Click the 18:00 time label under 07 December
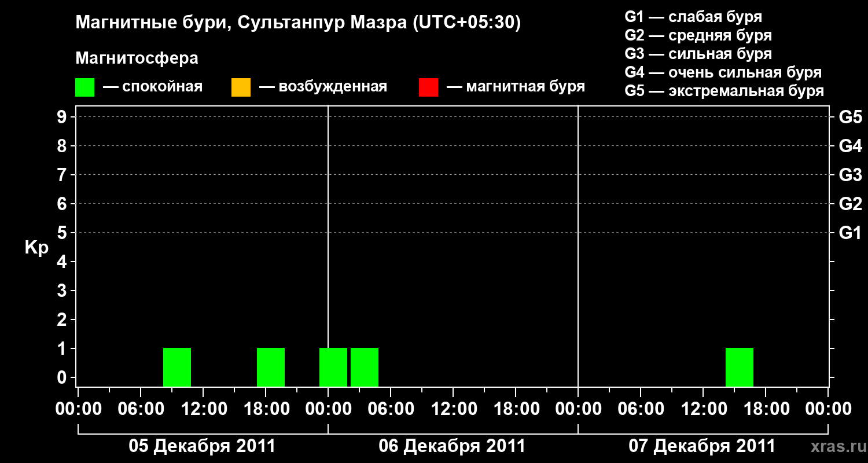This screenshot has height=463, width=868. point(766,409)
